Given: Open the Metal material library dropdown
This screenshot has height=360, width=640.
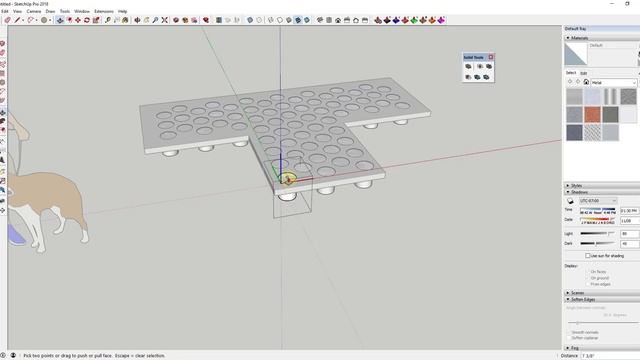Looking at the screenshot, I should coord(613,82).
